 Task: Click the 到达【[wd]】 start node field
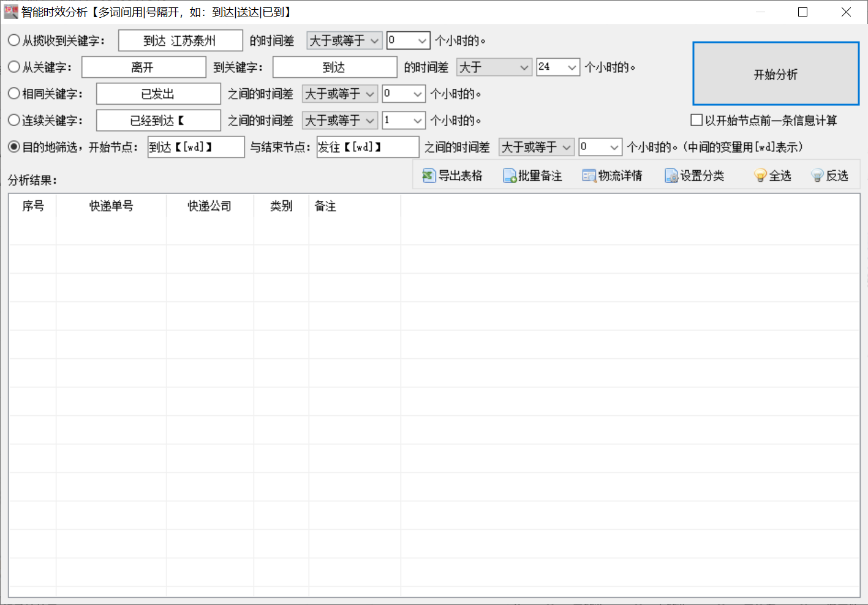point(196,147)
